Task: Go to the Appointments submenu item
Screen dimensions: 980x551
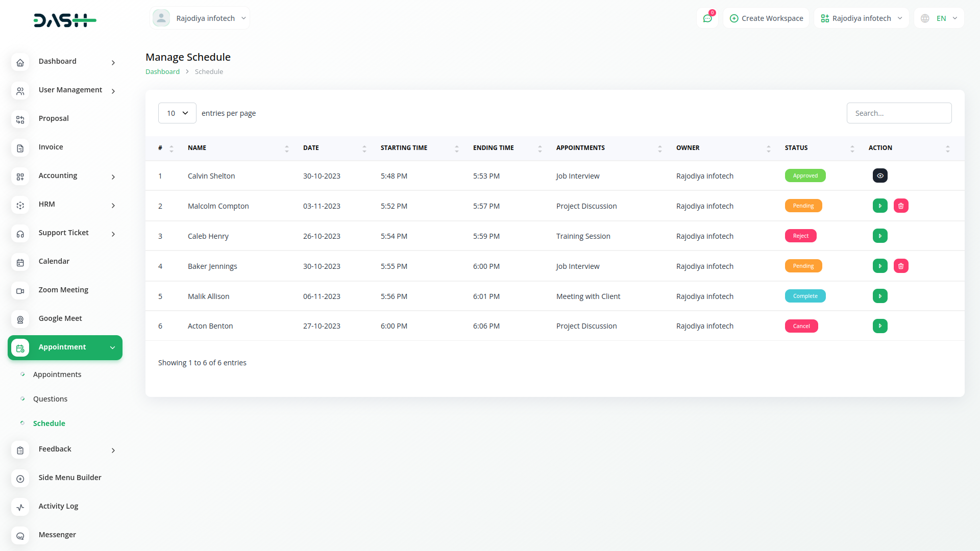Action: click(57, 374)
